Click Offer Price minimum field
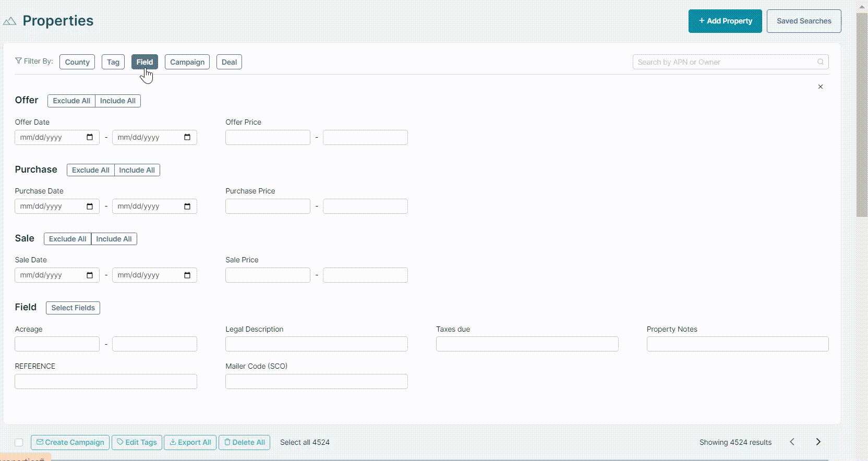The height and width of the screenshot is (461, 868). tap(268, 137)
